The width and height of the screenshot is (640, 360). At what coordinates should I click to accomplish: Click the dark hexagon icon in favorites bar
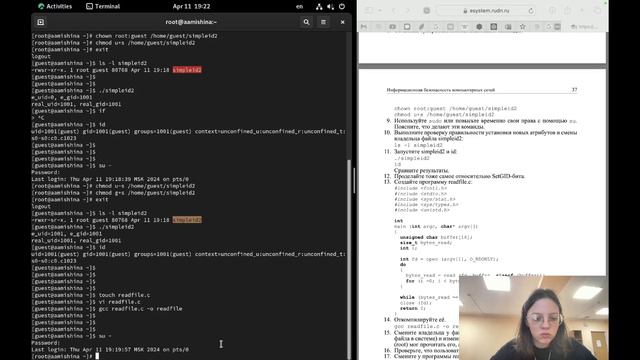(479, 27)
